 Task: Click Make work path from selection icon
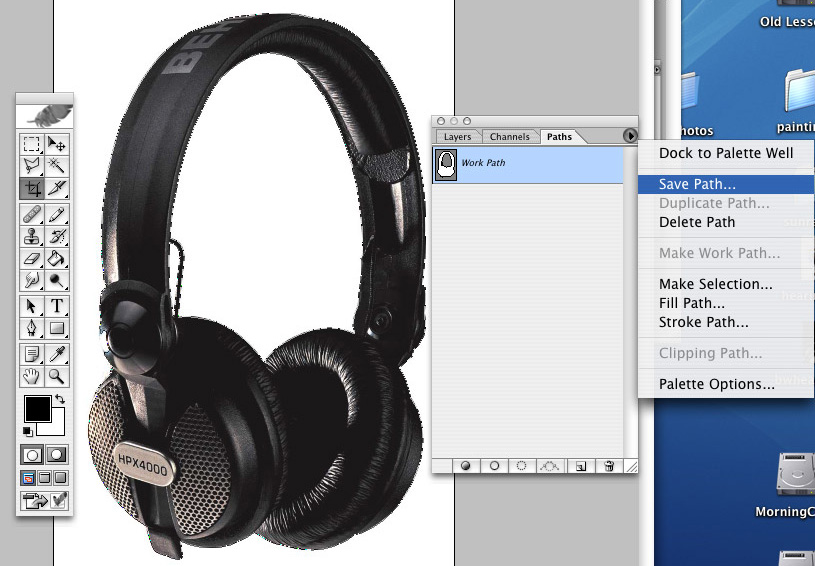tap(549, 466)
